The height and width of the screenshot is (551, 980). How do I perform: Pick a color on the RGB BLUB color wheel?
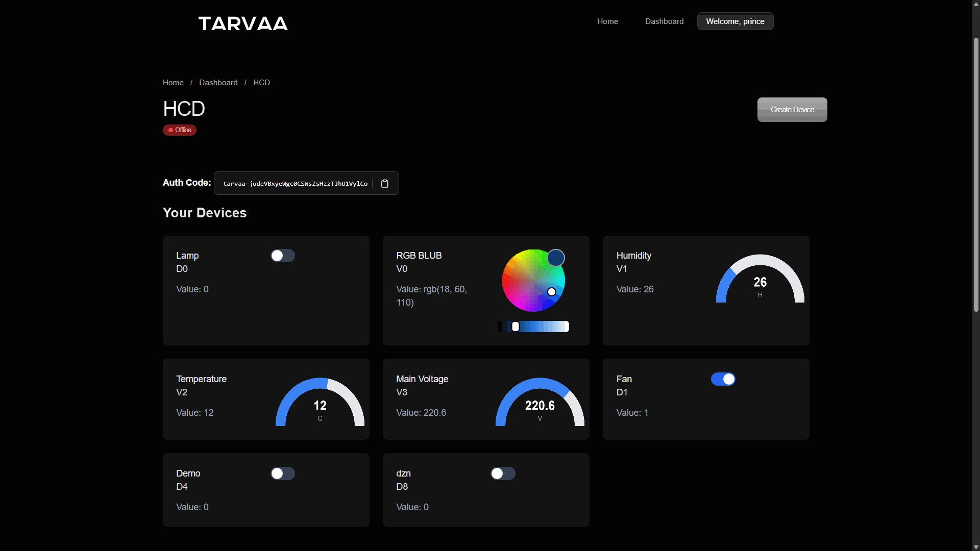point(533,280)
